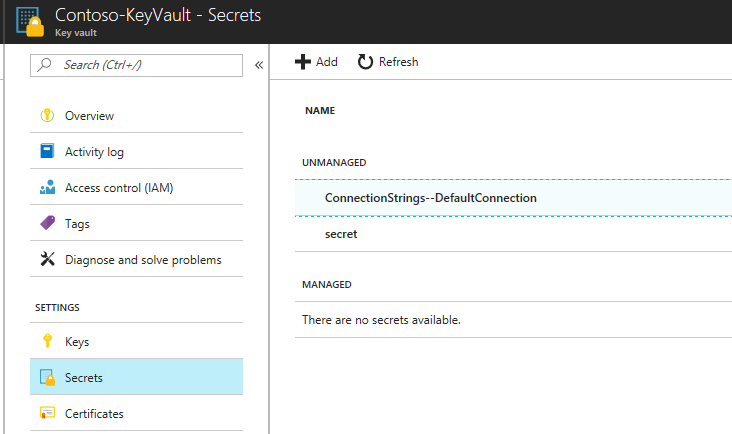Viewport: 732px width, 434px height.
Task: Click the Search (Ctrl+/) box
Action: [x=138, y=65]
